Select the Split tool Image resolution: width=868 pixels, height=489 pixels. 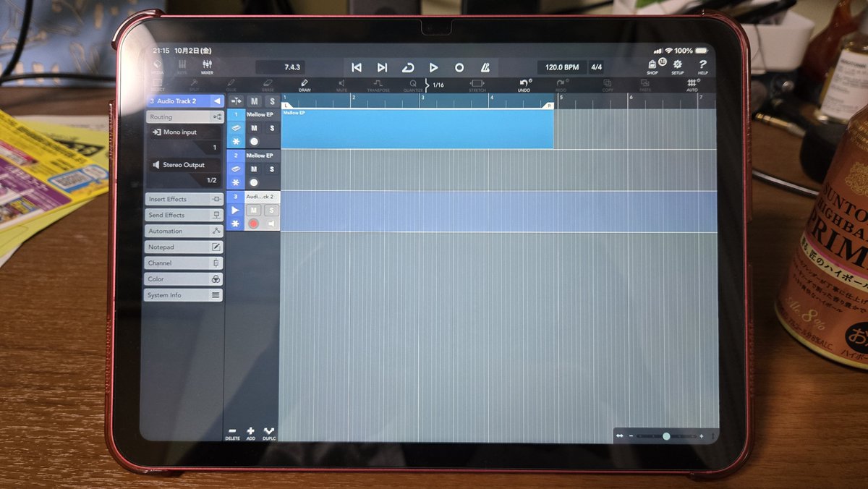[x=195, y=85]
